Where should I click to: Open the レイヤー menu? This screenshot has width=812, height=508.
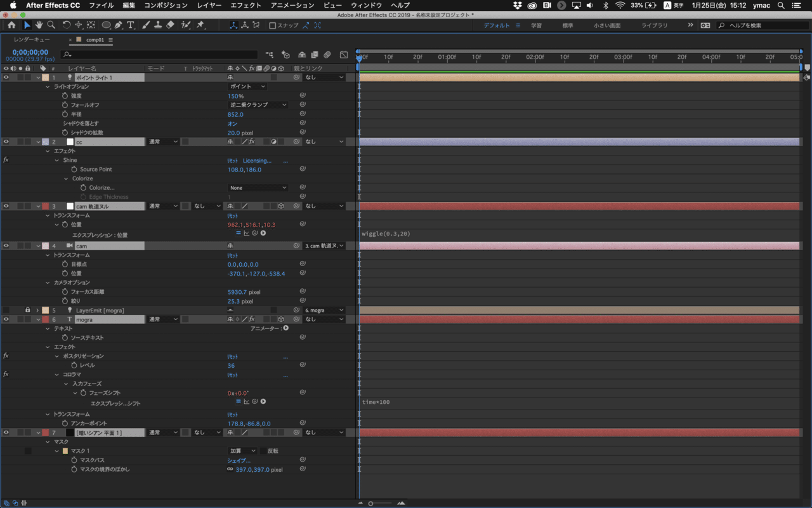[x=209, y=5]
